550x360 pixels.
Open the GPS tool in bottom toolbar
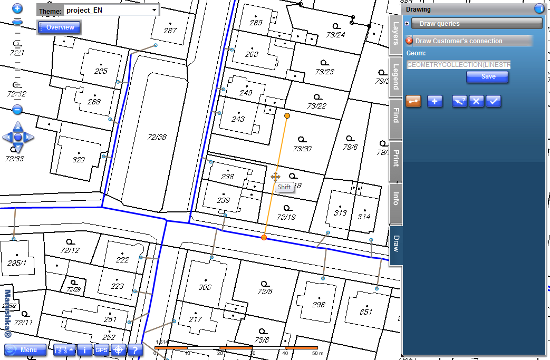101,349
